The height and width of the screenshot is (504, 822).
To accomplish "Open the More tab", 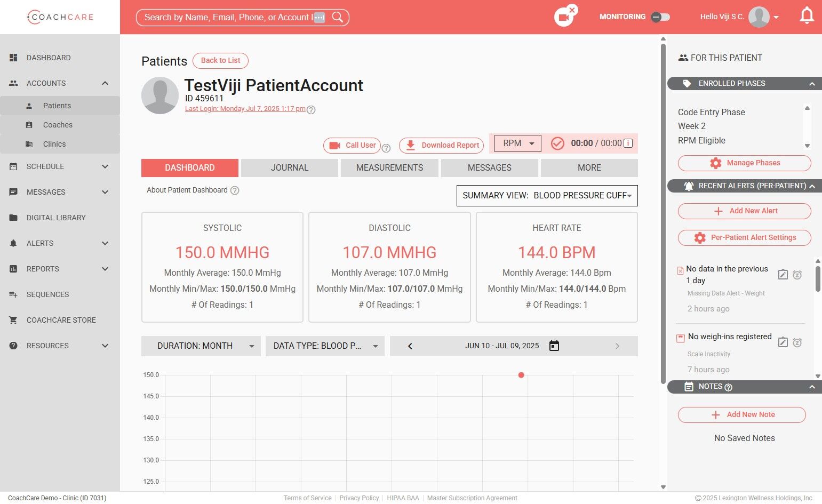I will pyautogui.click(x=589, y=168).
